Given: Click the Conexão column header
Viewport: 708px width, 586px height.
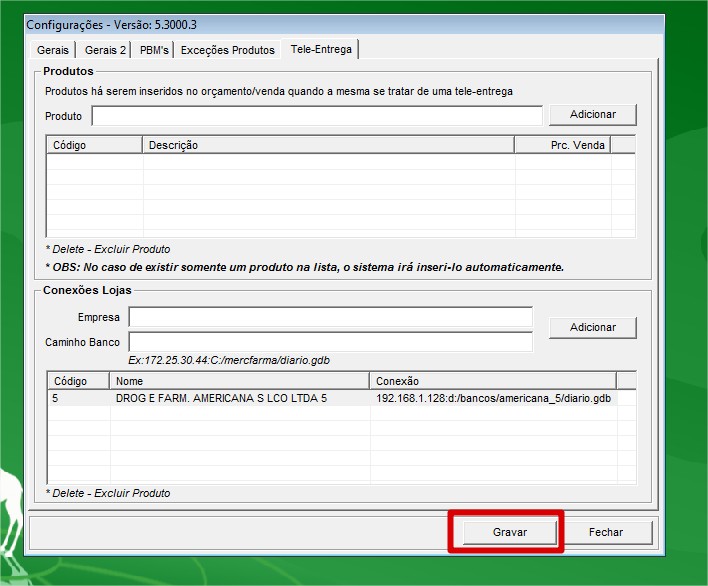Looking at the screenshot, I should coord(492,381).
